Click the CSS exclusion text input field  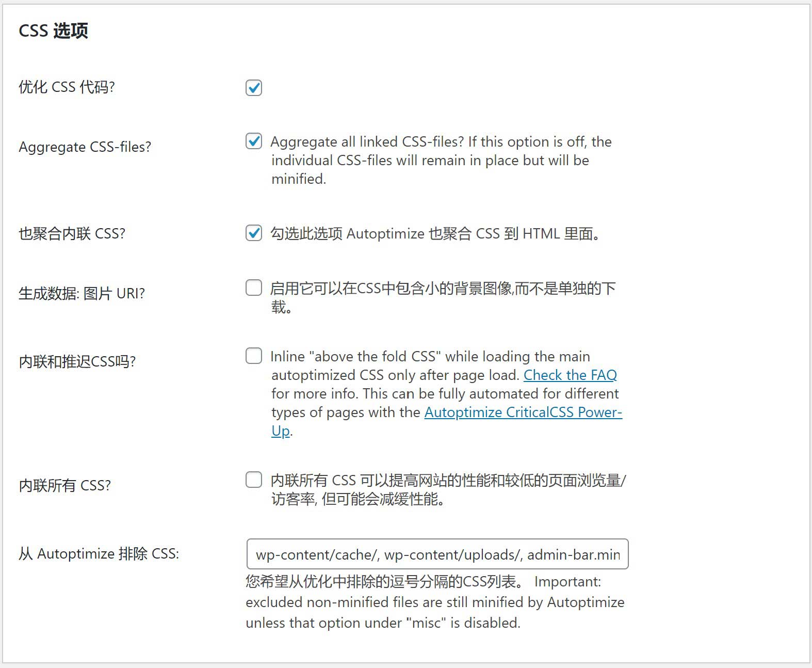[437, 554]
